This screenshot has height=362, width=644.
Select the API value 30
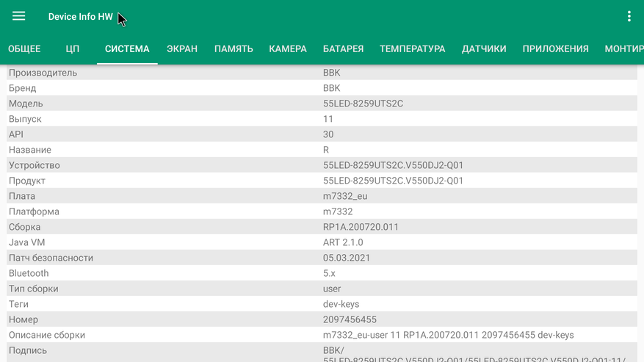coord(328,134)
